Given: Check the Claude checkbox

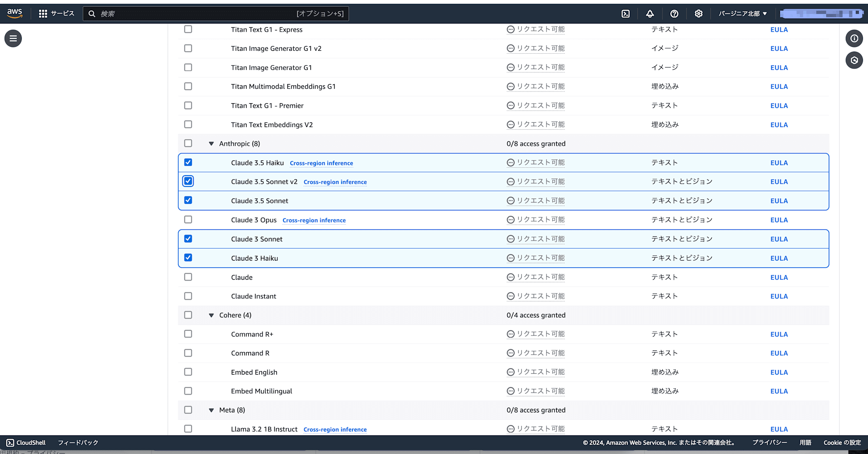Looking at the screenshot, I should (x=188, y=277).
